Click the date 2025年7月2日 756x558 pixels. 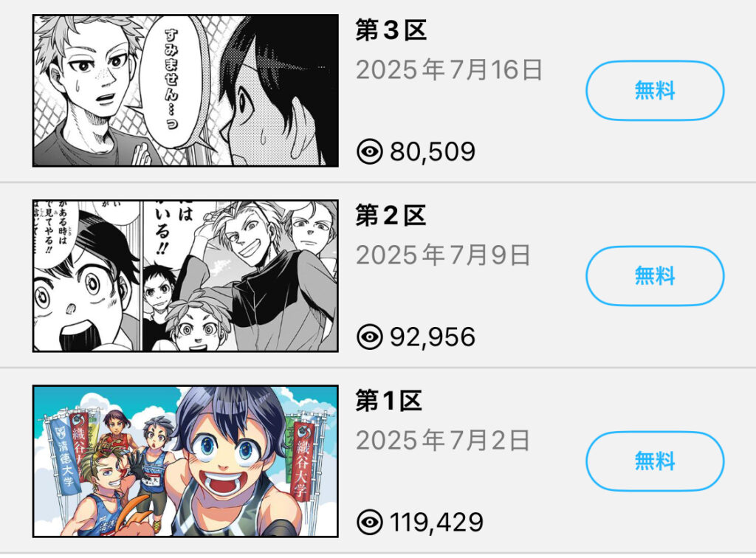(x=443, y=441)
